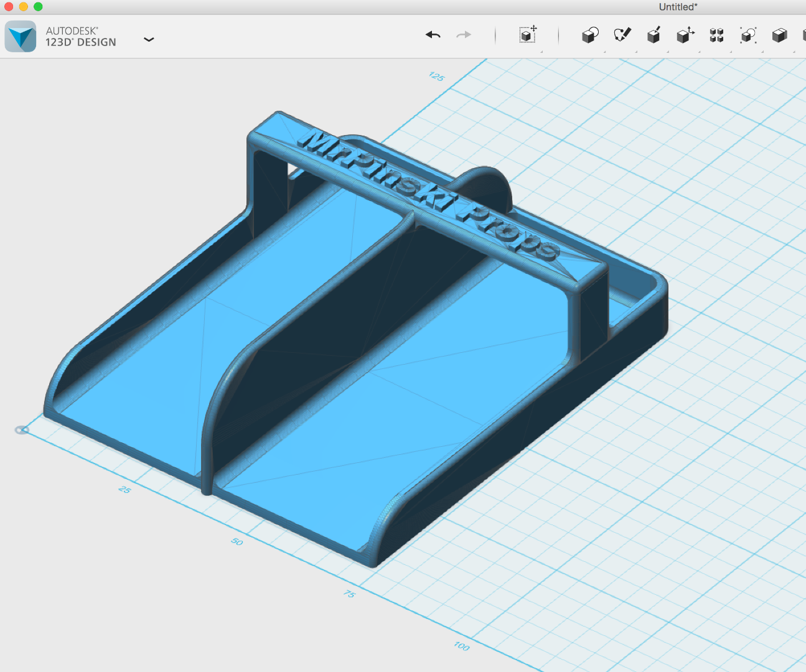
Task: Click the origin marker on the grid
Action: 22,430
